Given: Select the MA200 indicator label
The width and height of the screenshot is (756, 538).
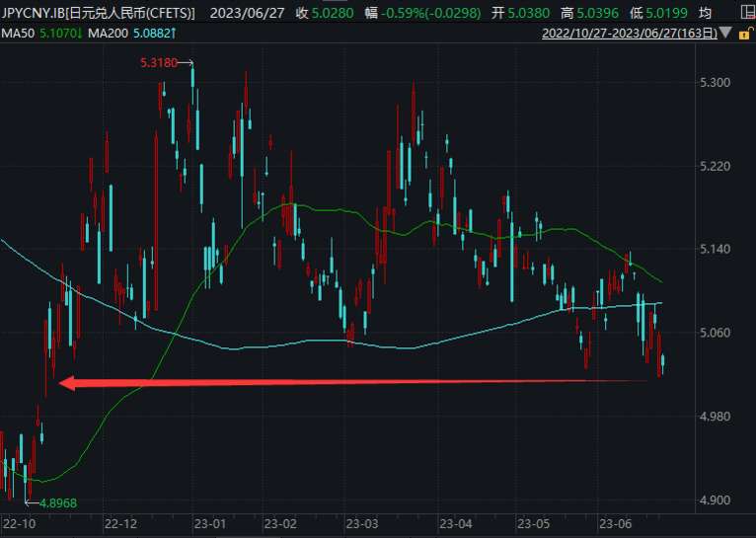Looking at the screenshot, I should coord(104,34).
